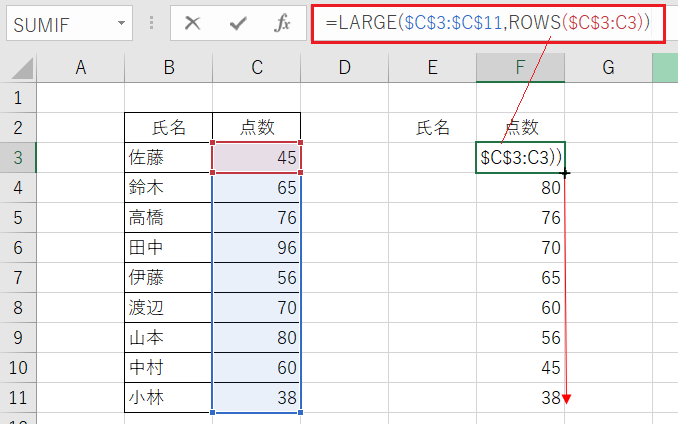Cancel the formula entry with the X icon

point(192,23)
